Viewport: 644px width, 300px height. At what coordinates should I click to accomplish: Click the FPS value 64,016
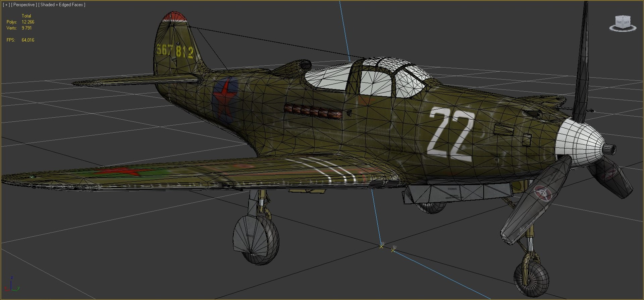click(28, 40)
